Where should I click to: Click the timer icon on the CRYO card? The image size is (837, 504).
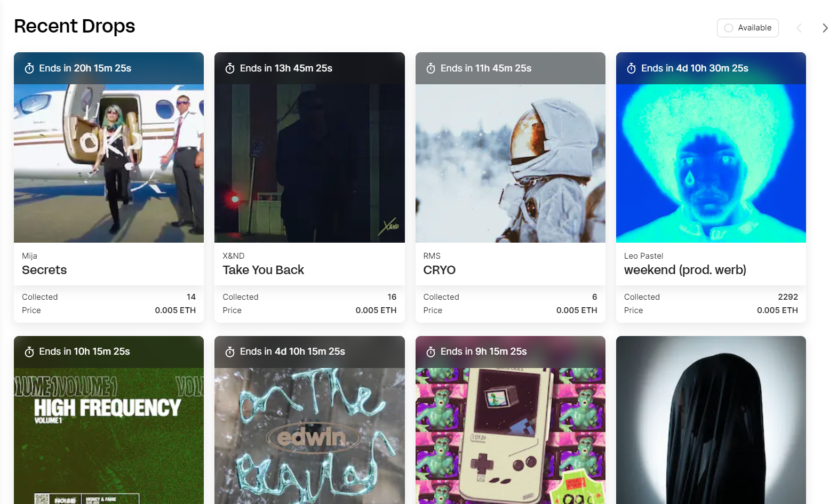click(x=431, y=68)
